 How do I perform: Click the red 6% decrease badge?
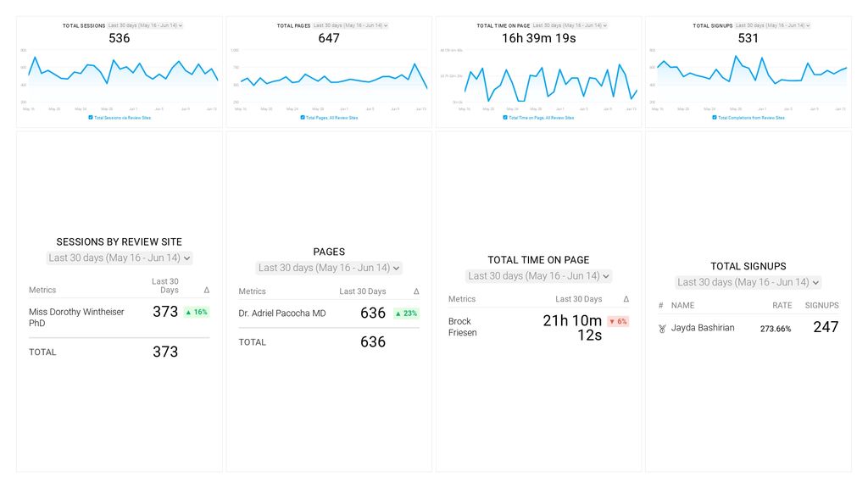[618, 322]
